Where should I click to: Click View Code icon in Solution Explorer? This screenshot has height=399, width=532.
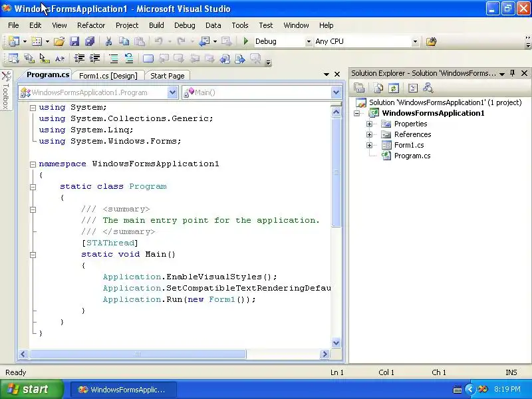tap(413, 88)
